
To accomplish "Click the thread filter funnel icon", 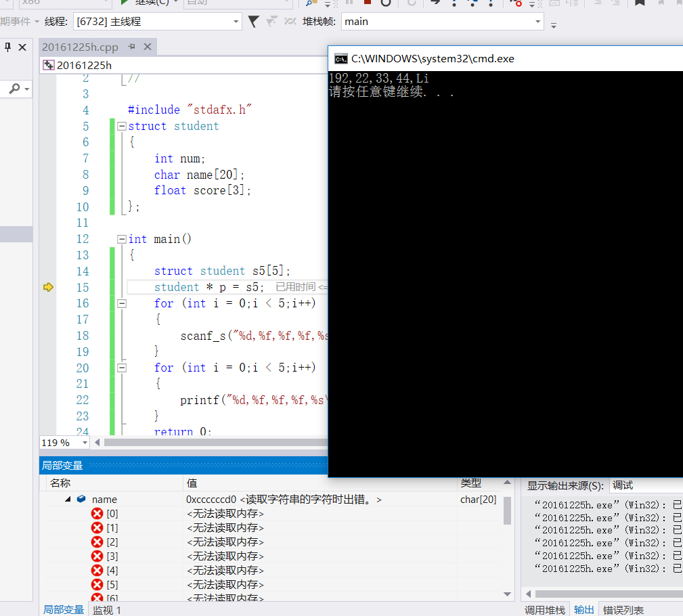I will coord(254,22).
